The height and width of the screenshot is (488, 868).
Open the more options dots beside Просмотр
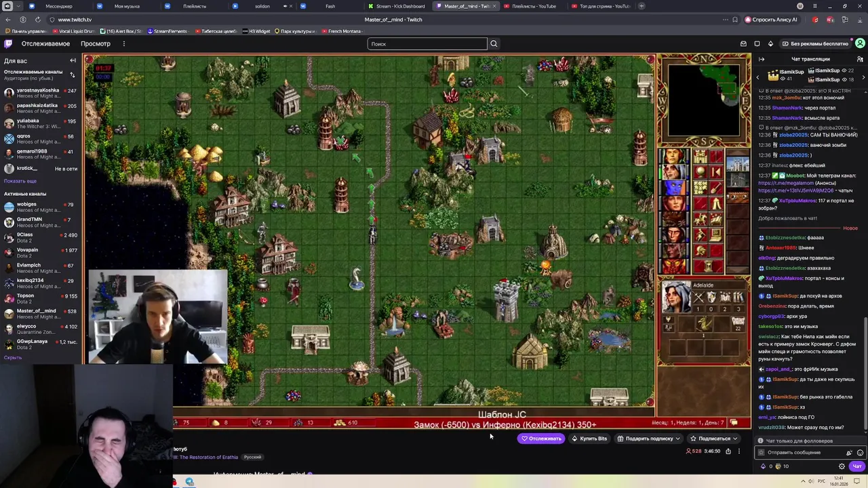tap(123, 43)
